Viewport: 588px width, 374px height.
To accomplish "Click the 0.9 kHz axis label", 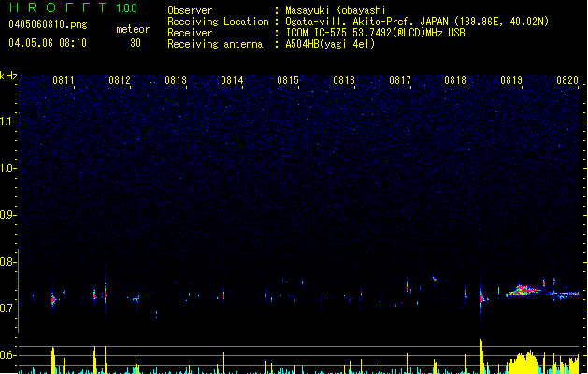I will [7, 215].
